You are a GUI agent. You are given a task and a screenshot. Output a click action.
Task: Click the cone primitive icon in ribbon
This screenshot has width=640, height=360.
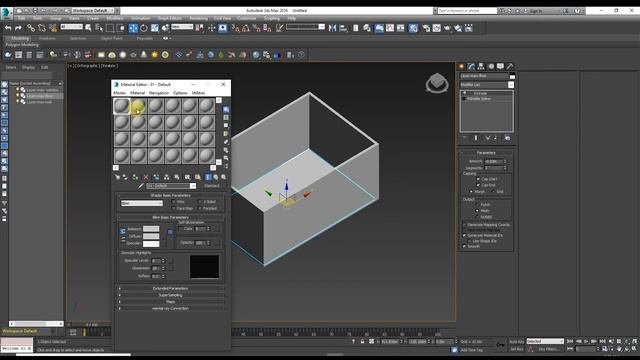pos(144,54)
